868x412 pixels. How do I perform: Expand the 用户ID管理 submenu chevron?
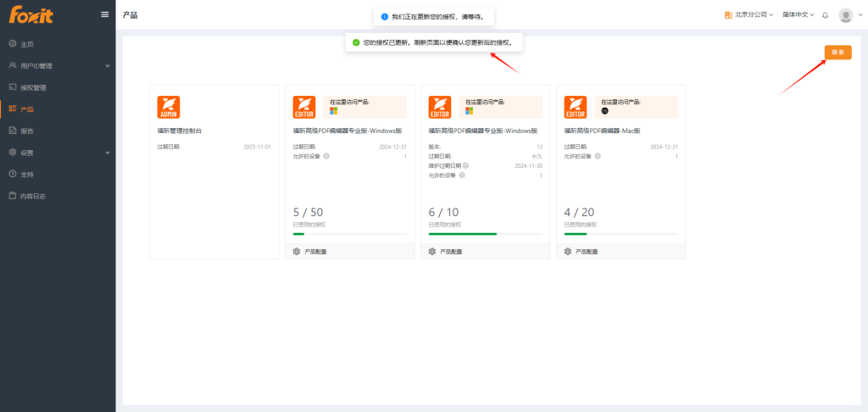pos(108,66)
